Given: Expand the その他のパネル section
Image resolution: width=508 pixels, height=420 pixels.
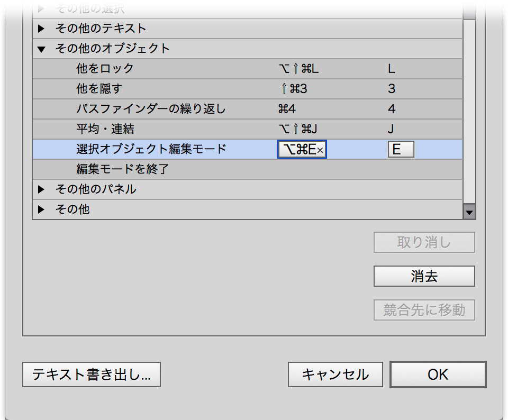Looking at the screenshot, I should [x=41, y=189].
